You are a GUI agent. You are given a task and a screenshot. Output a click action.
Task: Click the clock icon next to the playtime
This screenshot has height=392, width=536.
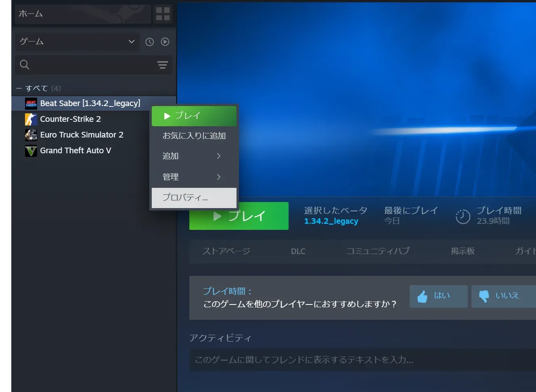point(463,216)
